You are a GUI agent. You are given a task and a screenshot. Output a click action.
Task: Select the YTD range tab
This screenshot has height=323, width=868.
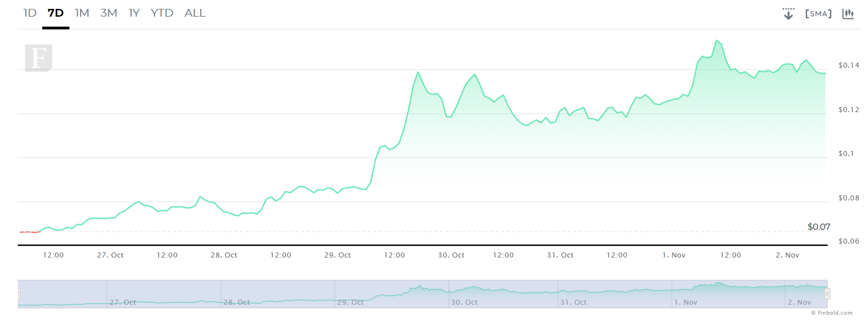pos(162,13)
